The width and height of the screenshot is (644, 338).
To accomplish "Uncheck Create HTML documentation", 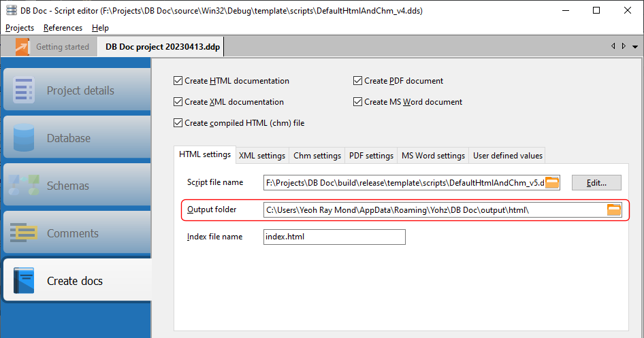I will point(178,81).
